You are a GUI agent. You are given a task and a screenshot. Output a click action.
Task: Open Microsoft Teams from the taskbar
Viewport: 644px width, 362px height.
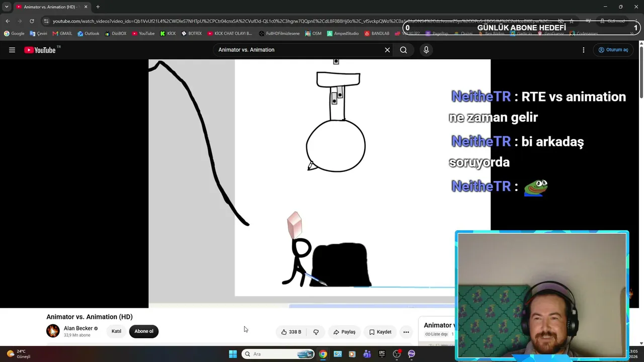367,354
